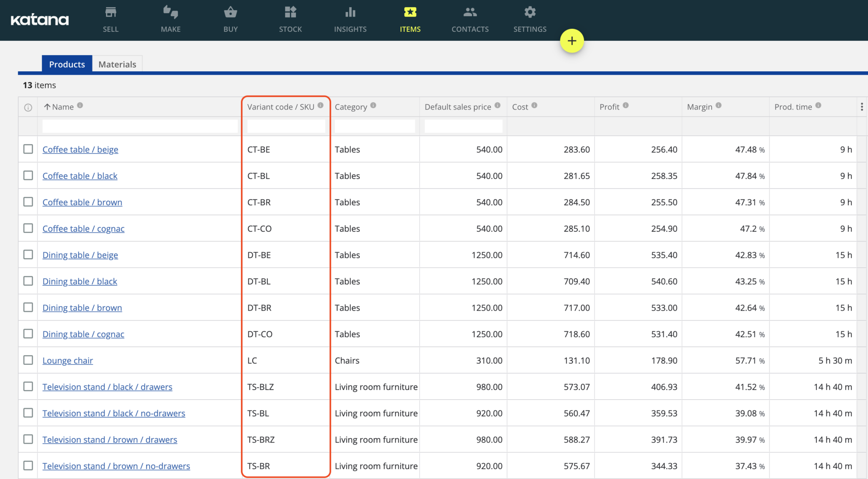
Task: Open the column options menu
Action: click(x=862, y=106)
